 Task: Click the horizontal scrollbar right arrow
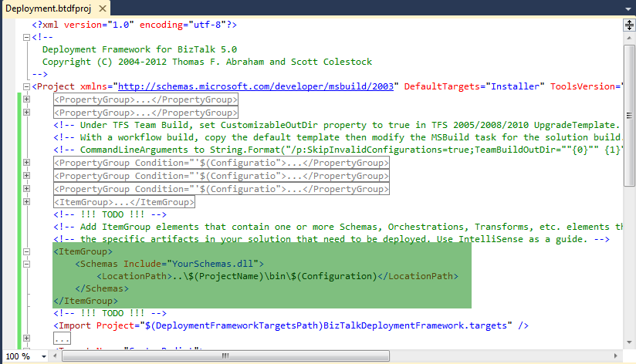[615, 356]
